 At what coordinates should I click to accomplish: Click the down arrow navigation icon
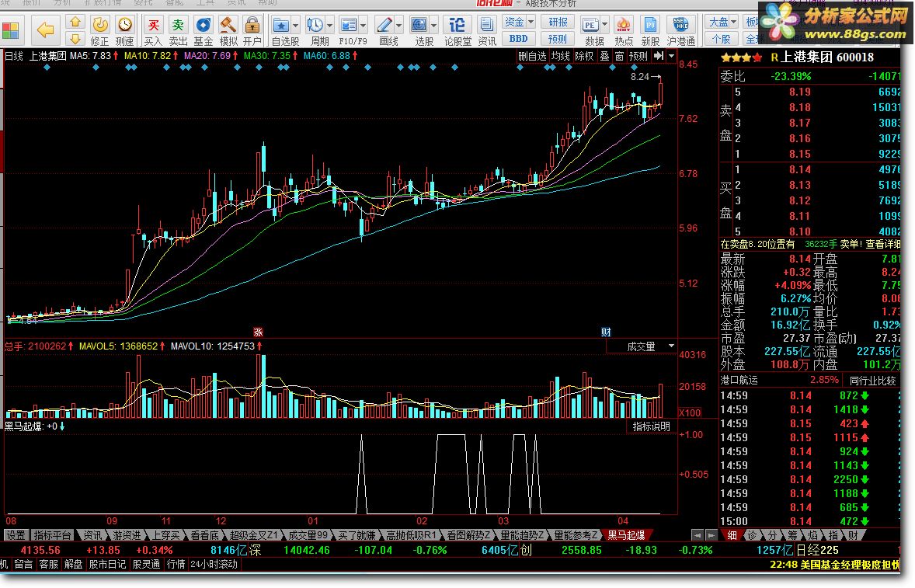[75, 39]
